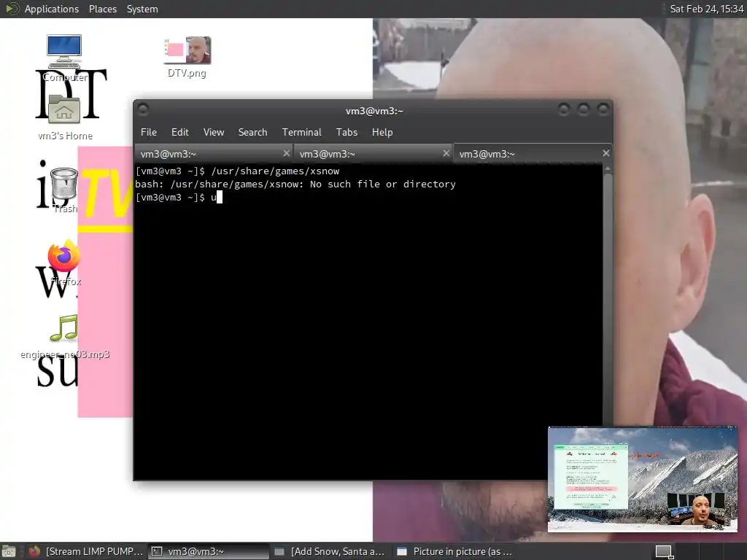
Task: Click the Applications menu logo icon
Action: [x=12, y=9]
